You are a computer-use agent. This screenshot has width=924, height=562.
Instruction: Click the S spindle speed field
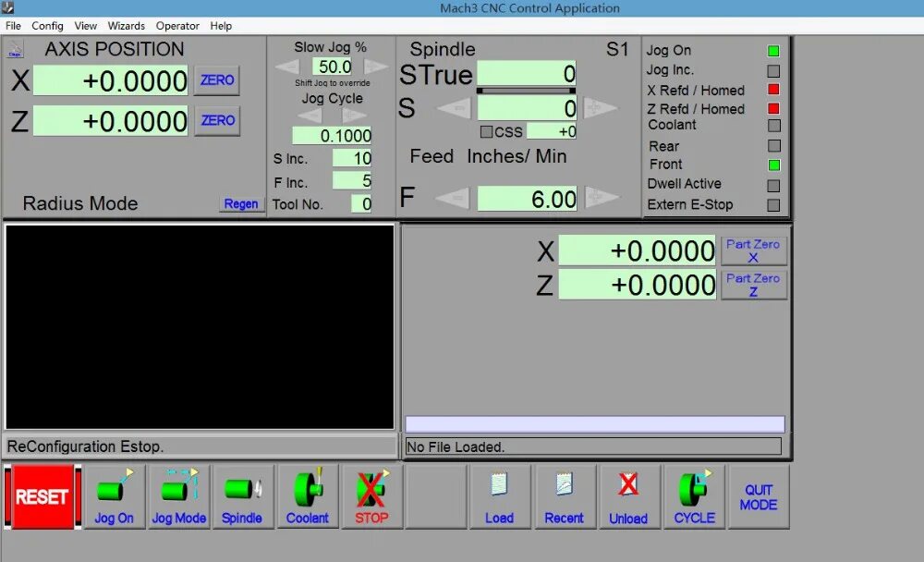point(527,108)
